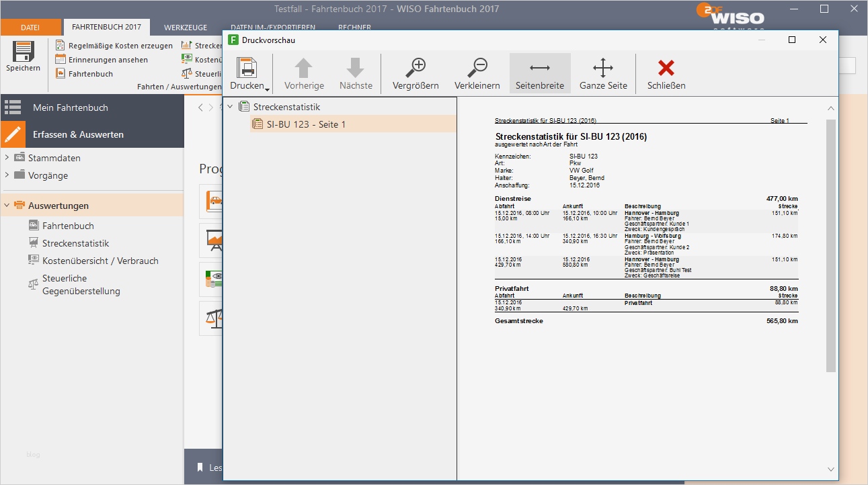The width and height of the screenshot is (868, 485).
Task: Select Ganze Seite full page view
Action: (x=603, y=73)
